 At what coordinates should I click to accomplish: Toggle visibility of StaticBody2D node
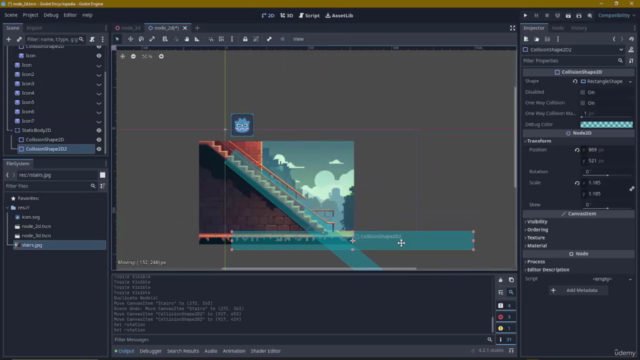click(x=99, y=130)
